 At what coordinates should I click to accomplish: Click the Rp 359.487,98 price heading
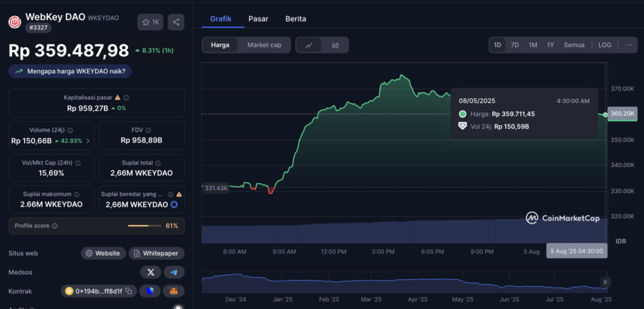point(69,50)
